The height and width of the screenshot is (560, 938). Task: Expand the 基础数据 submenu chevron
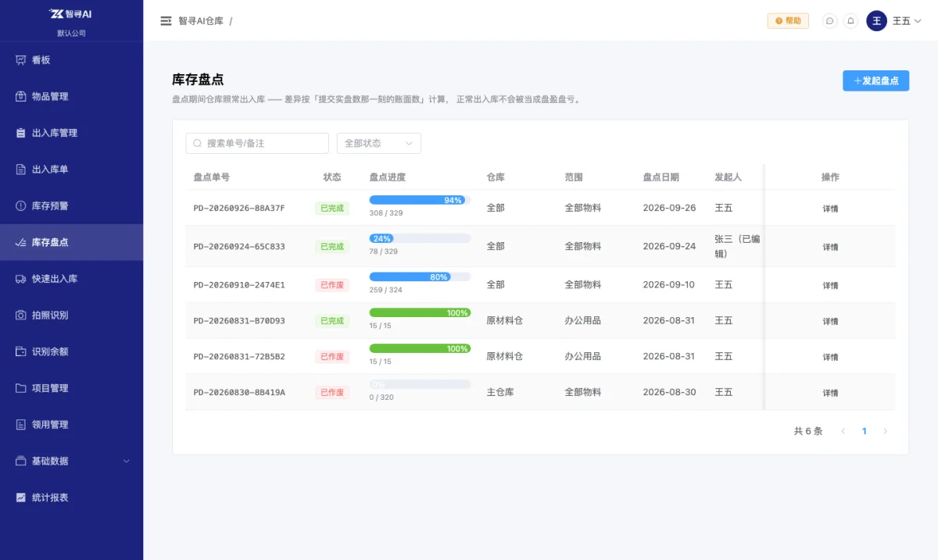click(x=127, y=461)
